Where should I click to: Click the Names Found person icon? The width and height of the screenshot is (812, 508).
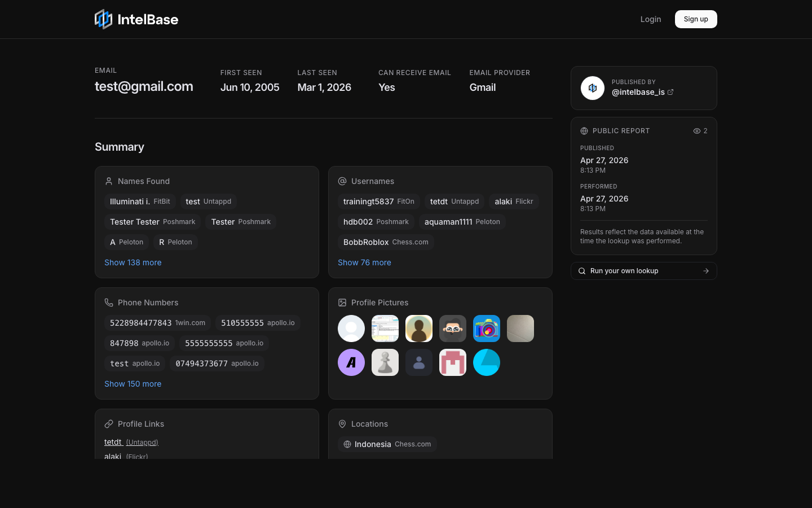pyautogui.click(x=109, y=181)
